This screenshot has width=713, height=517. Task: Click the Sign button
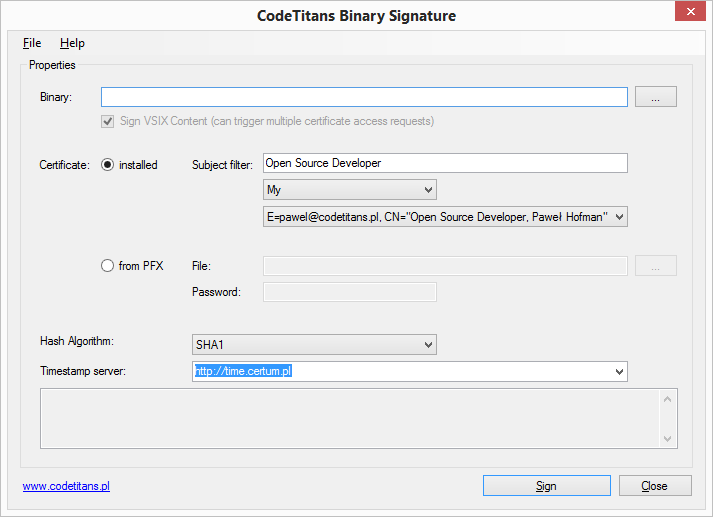547,486
